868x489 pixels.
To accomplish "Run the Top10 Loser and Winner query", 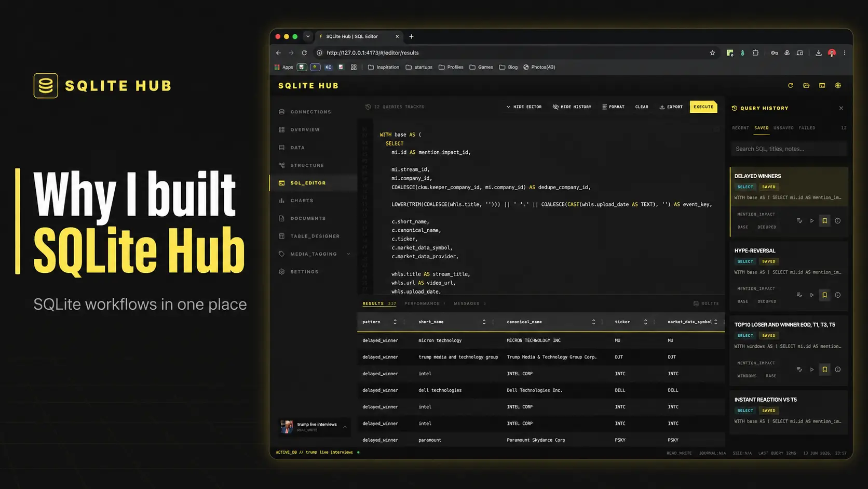I will click(812, 369).
